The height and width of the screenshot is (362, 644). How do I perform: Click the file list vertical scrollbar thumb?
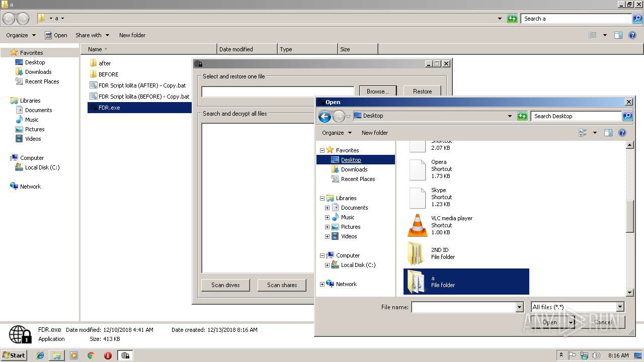pos(629,216)
